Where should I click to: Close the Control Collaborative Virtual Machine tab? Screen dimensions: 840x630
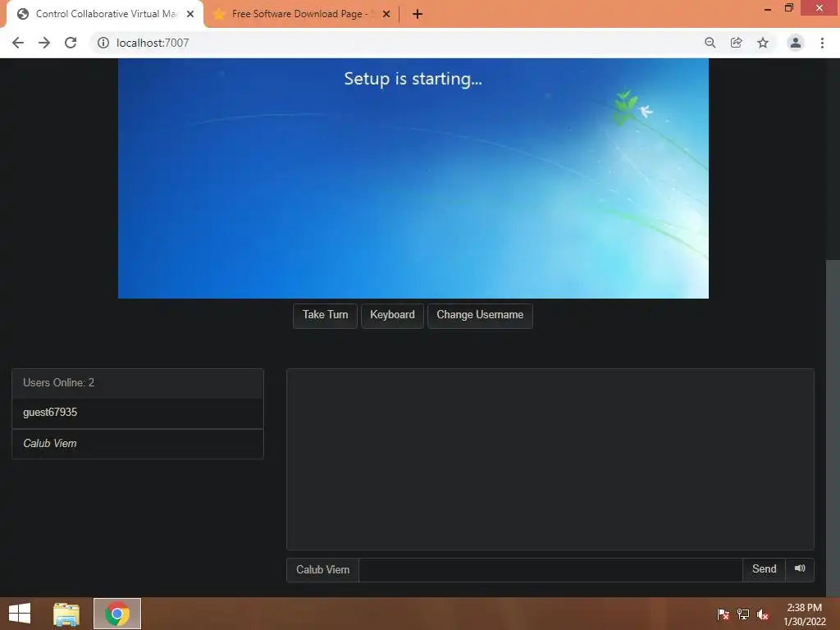190,15
